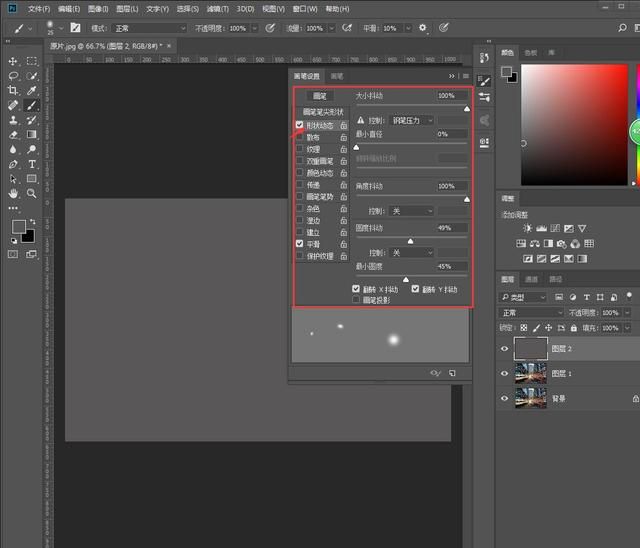Open the 模式 blend mode dropdown in options bar
640x548 pixels.
coord(149,28)
